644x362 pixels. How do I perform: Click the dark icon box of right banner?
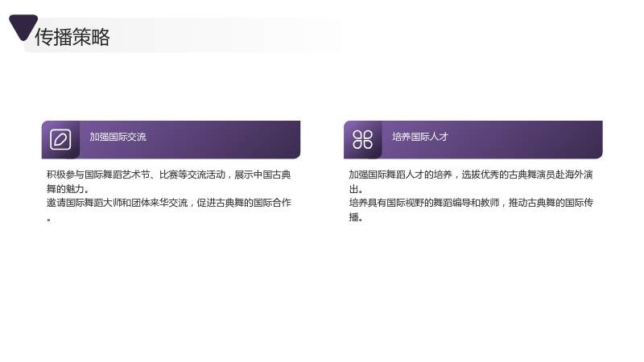point(363,139)
